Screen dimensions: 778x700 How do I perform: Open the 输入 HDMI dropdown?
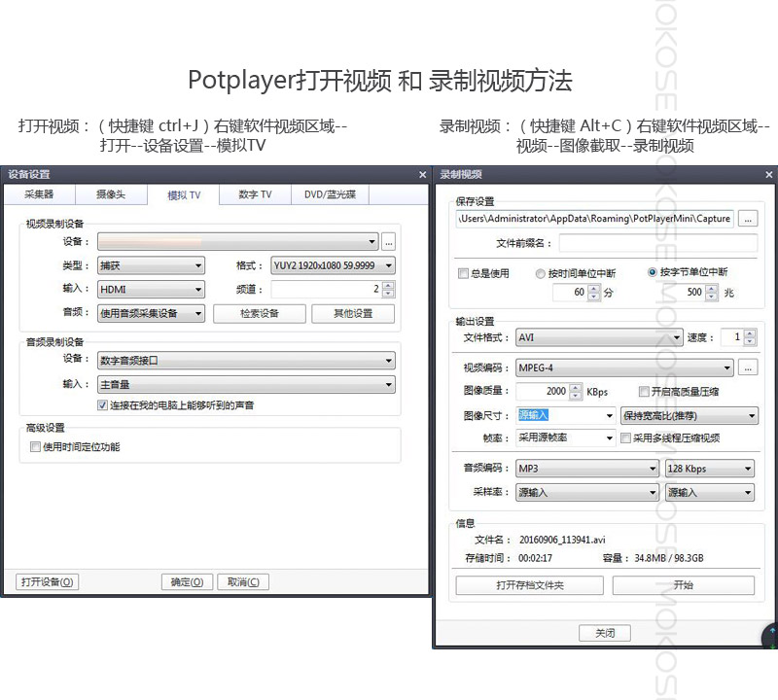(151, 289)
